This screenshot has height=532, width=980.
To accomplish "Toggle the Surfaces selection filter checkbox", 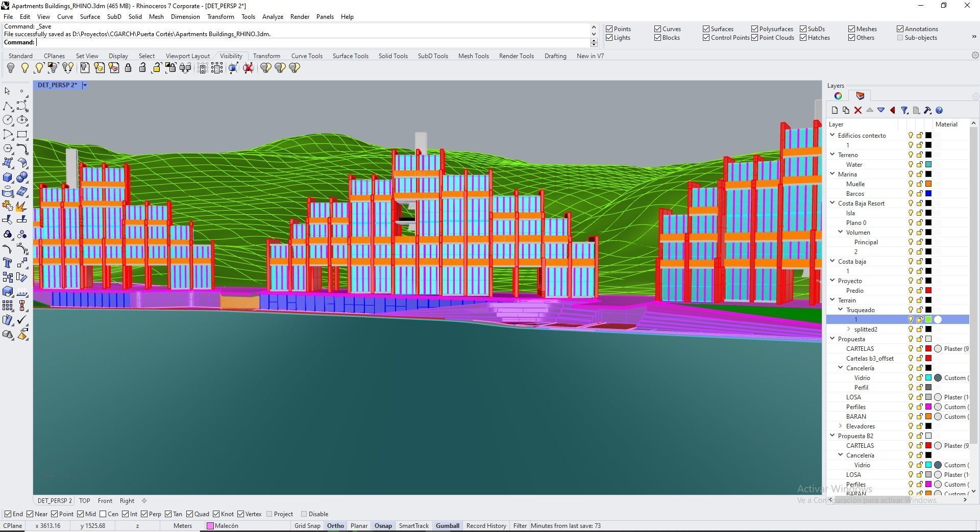I will tap(706, 29).
